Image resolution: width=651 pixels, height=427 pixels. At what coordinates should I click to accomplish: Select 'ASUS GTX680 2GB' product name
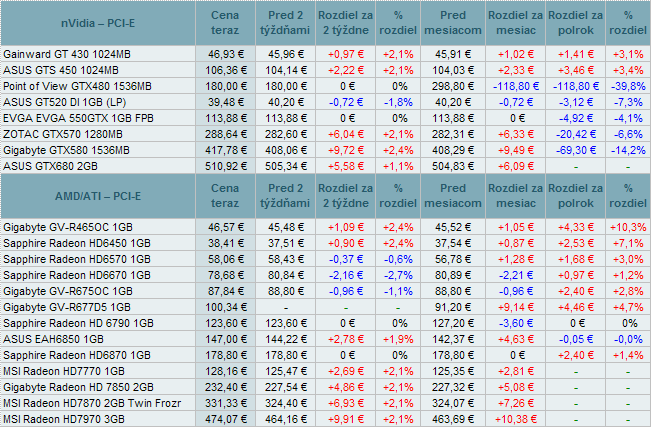click(x=50, y=167)
